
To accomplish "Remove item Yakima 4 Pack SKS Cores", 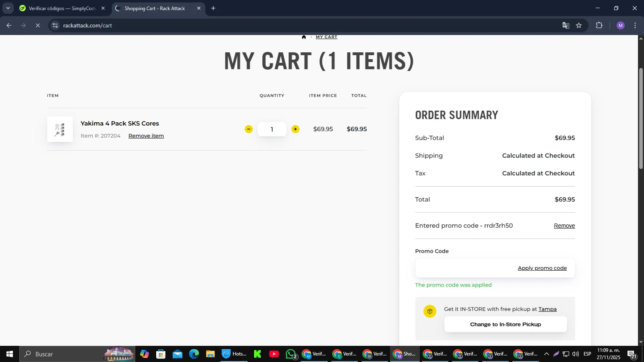I will 146,136.
